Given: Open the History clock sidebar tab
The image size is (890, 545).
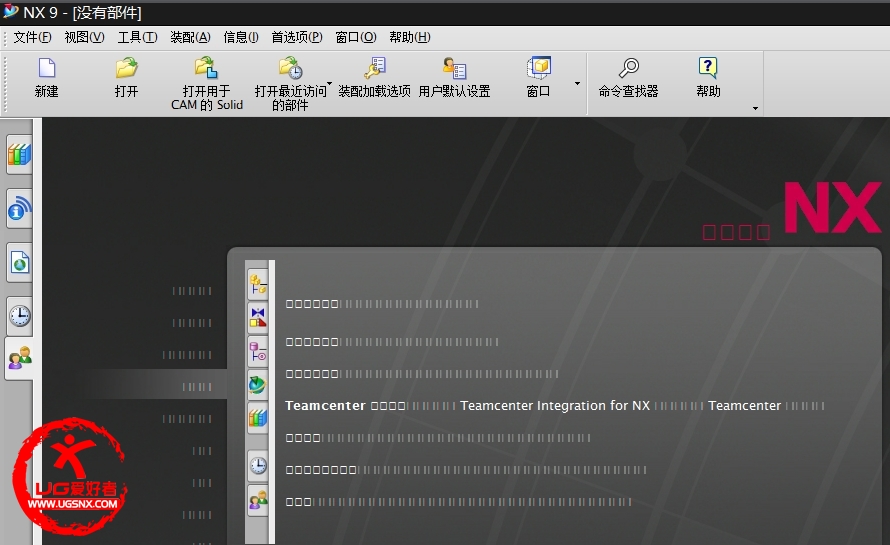Looking at the screenshot, I should 19,316.
